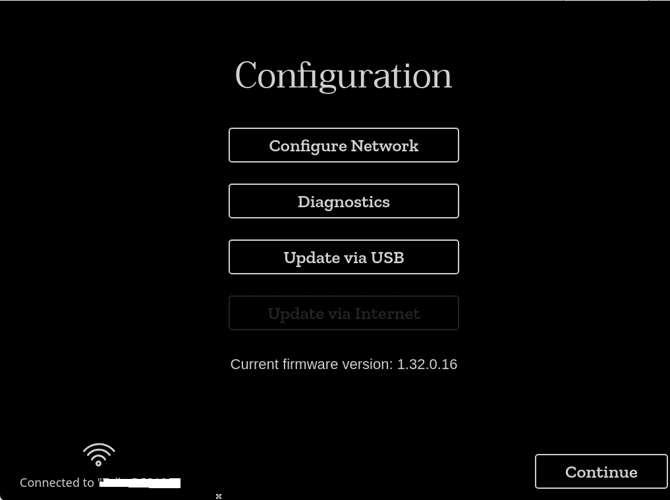
Task: Click the Wi-Fi signal icon
Action: point(99,455)
